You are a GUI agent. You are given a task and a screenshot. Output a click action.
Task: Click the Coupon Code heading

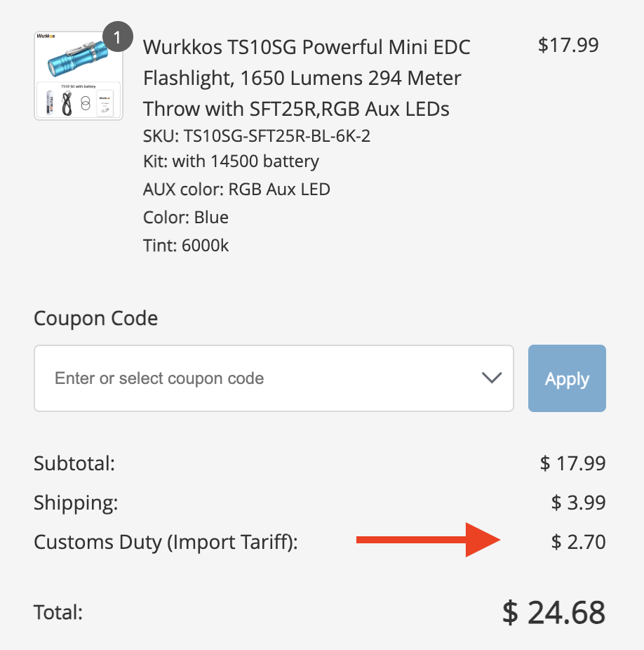coord(95,319)
